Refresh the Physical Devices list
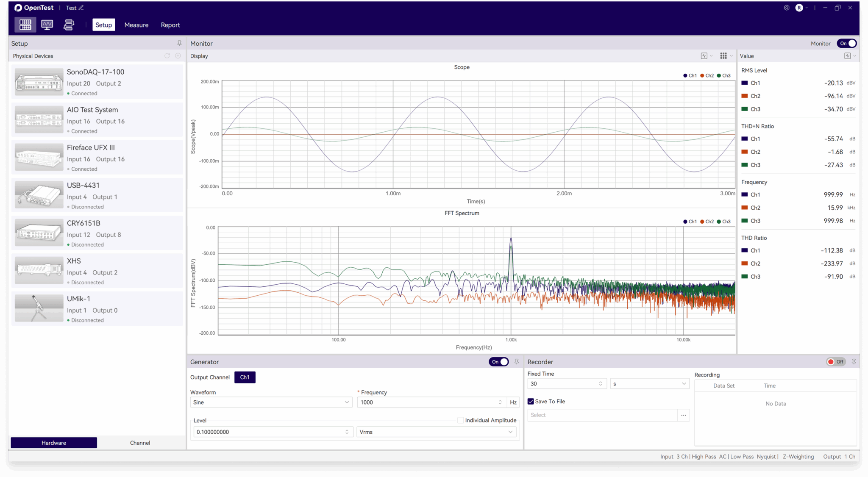Viewport: 868px width, 477px height. pos(167,55)
